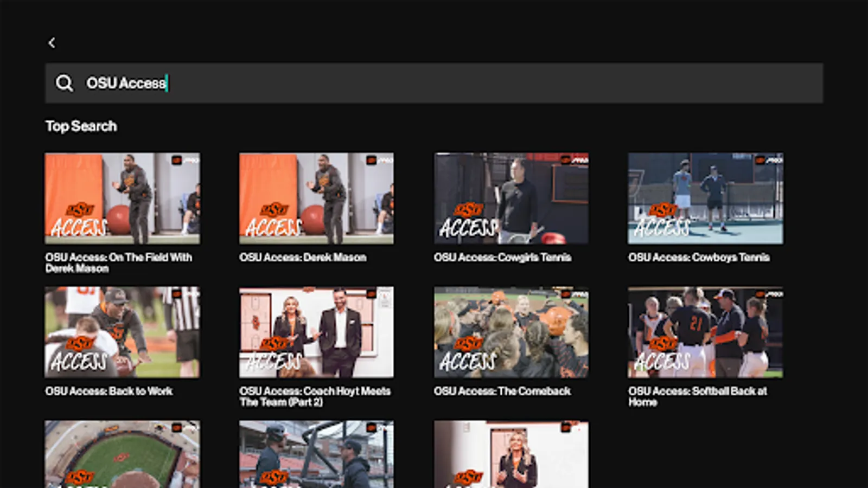Play the Cowboys Tennis video thumbnail
The height and width of the screenshot is (488, 868).
pyautogui.click(x=706, y=198)
